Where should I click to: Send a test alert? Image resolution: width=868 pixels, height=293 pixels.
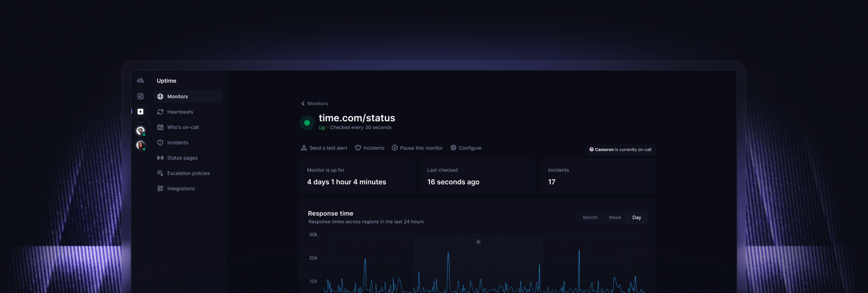[x=324, y=148]
